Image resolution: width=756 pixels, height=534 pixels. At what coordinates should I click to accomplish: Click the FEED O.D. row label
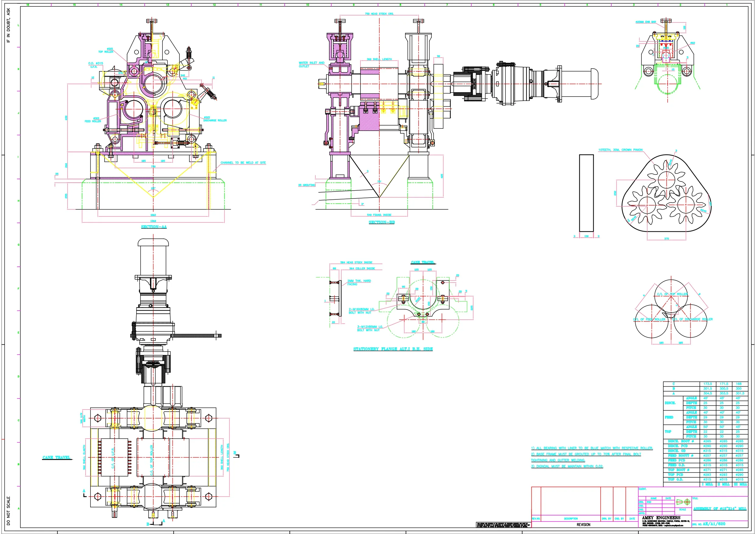(x=676, y=465)
